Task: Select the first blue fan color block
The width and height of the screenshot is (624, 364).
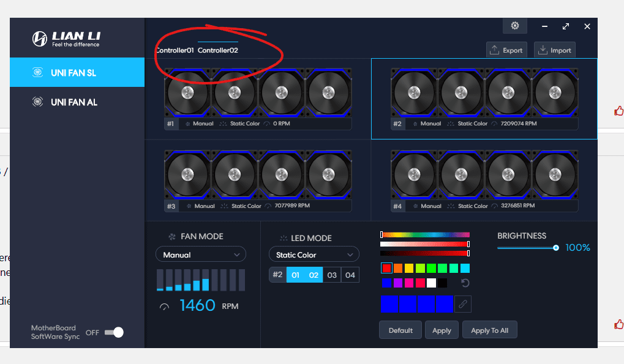Action: coord(389,304)
